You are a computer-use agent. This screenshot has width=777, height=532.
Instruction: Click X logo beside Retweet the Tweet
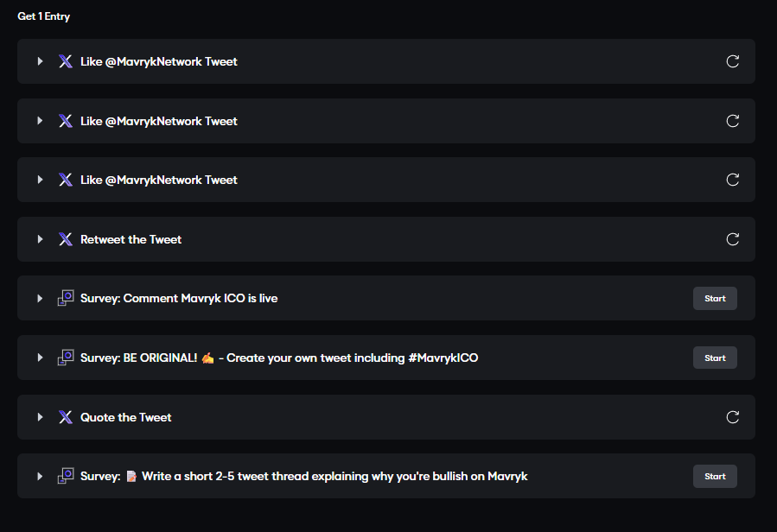66,239
